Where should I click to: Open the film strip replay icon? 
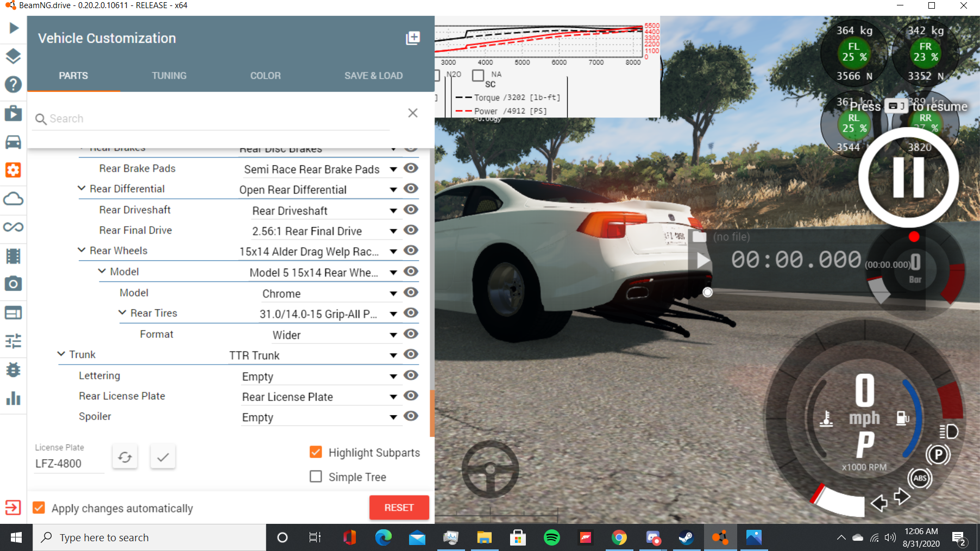coord(14,255)
